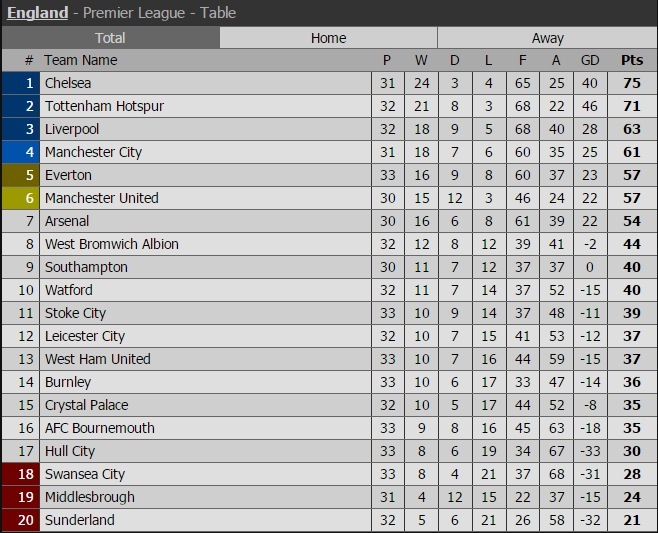This screenshot has width=658, height=533.
Task: Click Liverpool's 63 points value
Action: click(631, 129)
